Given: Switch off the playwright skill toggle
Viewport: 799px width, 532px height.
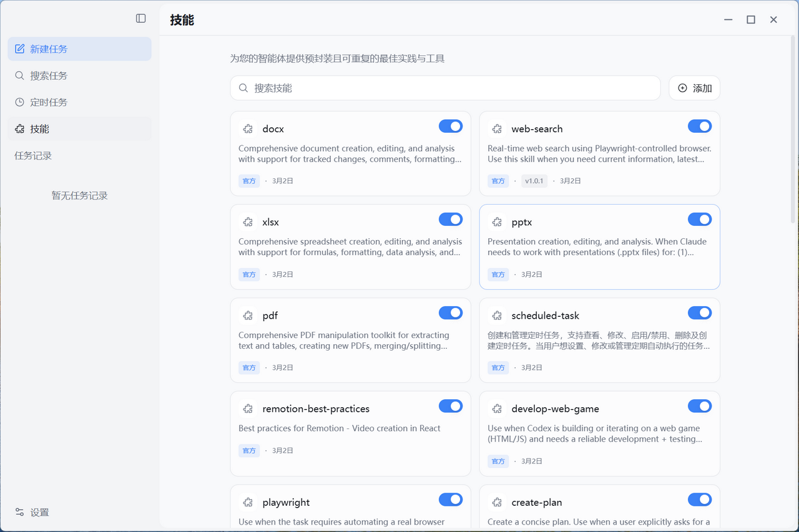Looking at the screenshot, I should click(x=451, y=500).
